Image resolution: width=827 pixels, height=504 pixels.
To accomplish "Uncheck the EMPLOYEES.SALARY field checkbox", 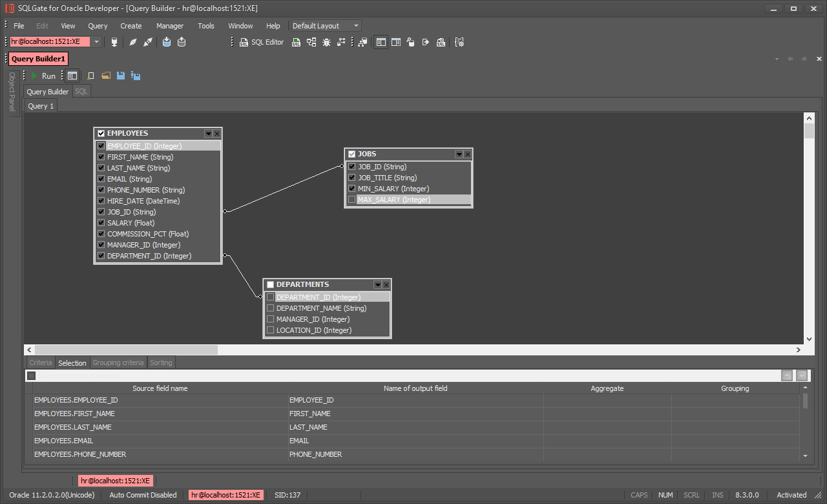I will pos(101,223).
